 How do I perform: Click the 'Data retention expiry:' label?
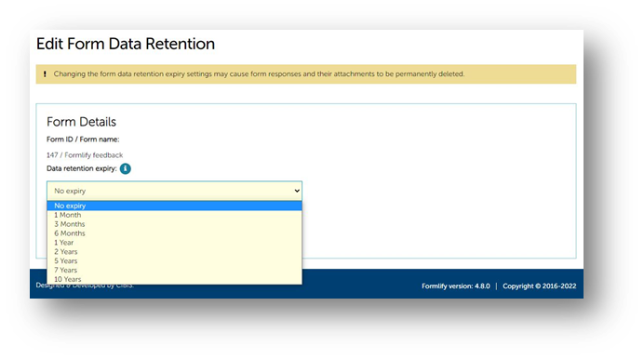(82, 168)
